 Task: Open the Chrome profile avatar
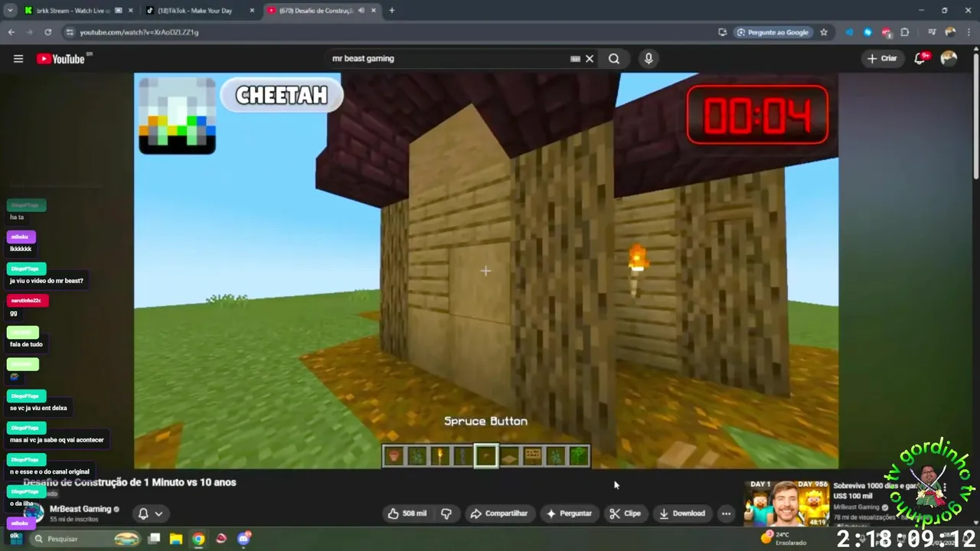pyautogui.click(x=950, y=32)
